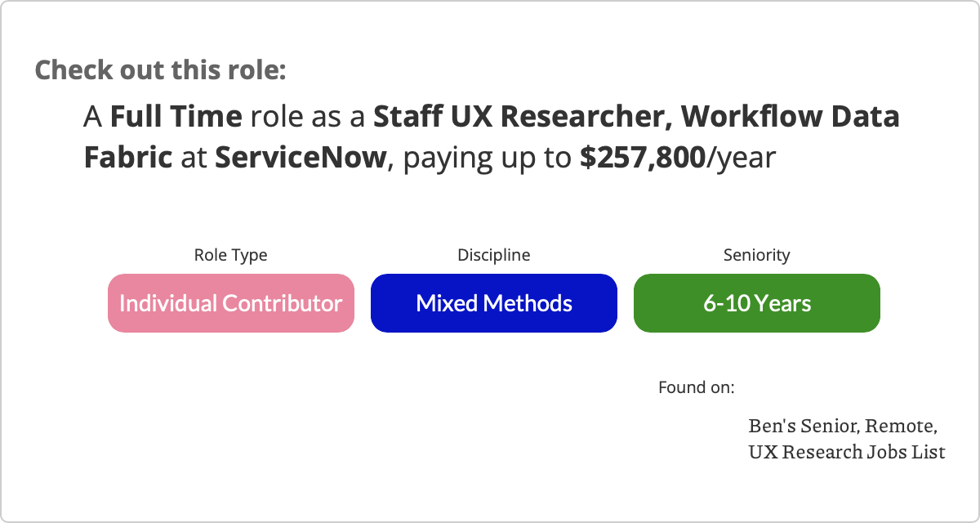Click the word 'at' before ServiceNow

click(x=194, y=159)
